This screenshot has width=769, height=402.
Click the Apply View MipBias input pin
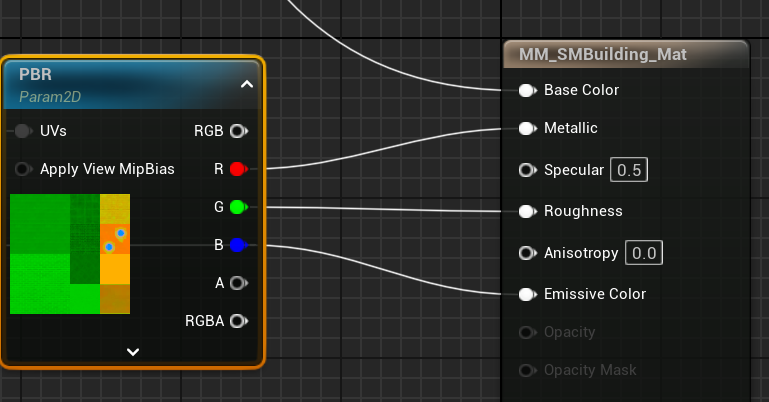23,169
